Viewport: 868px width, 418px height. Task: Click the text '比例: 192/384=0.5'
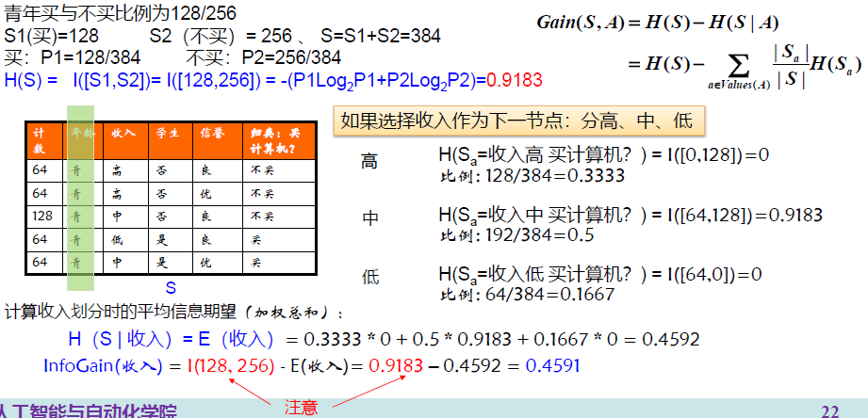coord(516,235)
